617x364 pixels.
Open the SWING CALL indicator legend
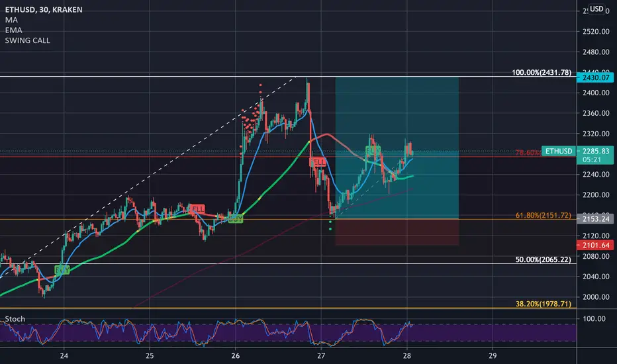(28, 40)
